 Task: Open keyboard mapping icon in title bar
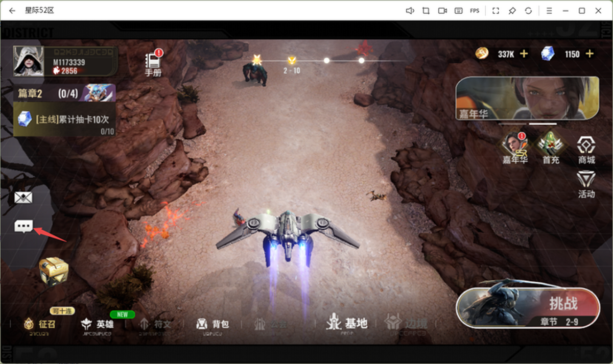point(459,11)
